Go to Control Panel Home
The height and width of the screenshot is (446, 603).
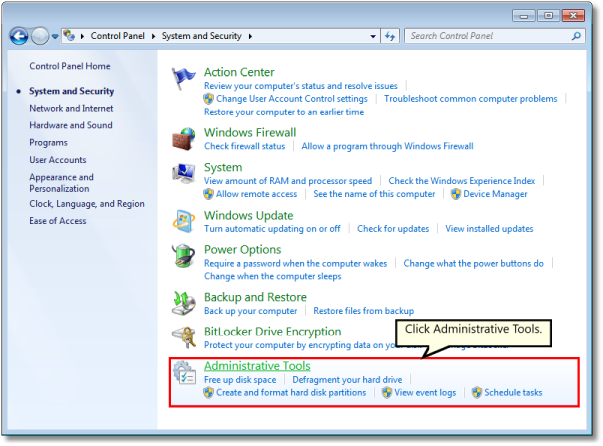click(x=70, y=66)
